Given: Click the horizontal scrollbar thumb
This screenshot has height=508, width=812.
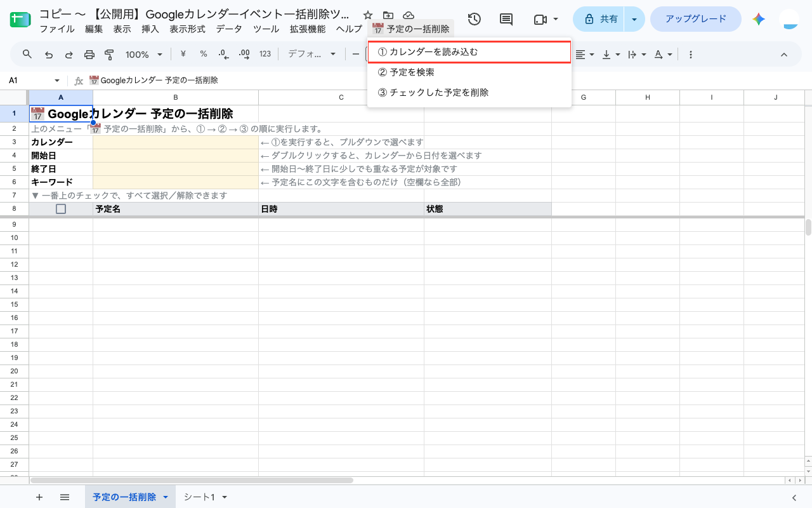Looking at the screenshot, I should (192, 481).
